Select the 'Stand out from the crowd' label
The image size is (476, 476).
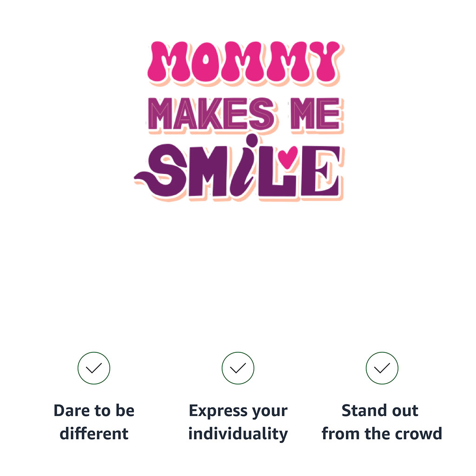[382, 422]
